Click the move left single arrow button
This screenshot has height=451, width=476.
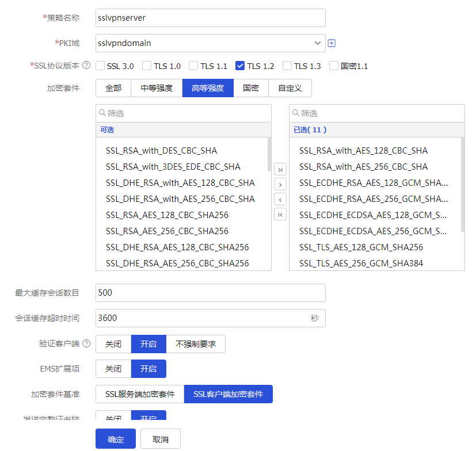(x=280, y=200)
